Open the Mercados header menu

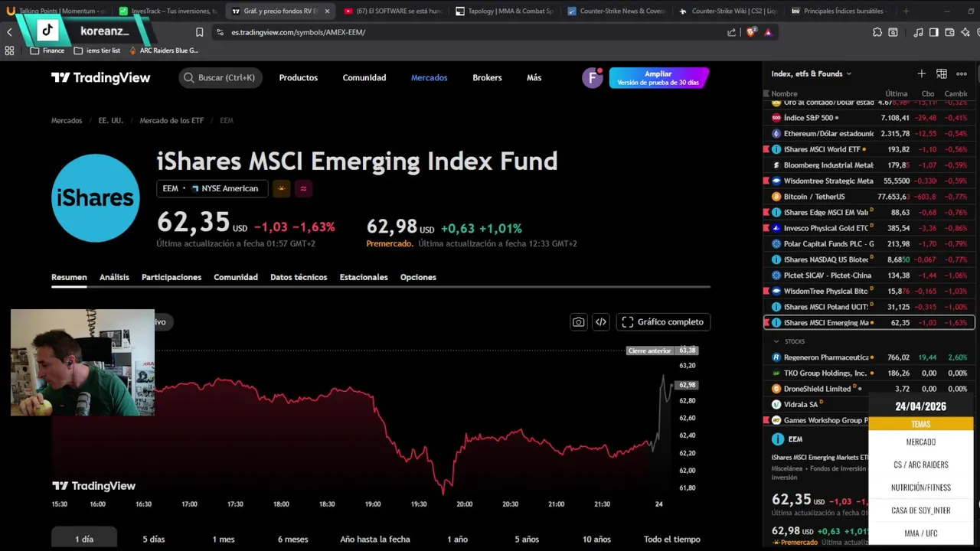tap(429, 77)
